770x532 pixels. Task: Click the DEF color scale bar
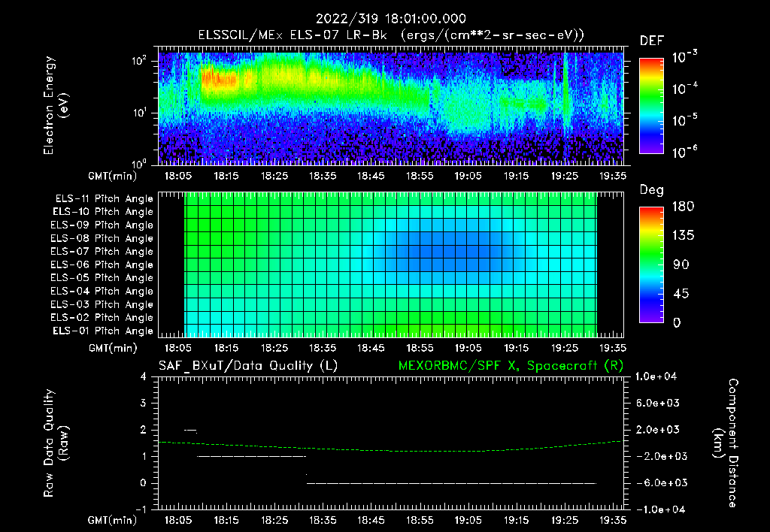pyautogui.click(x=651, y=106)
